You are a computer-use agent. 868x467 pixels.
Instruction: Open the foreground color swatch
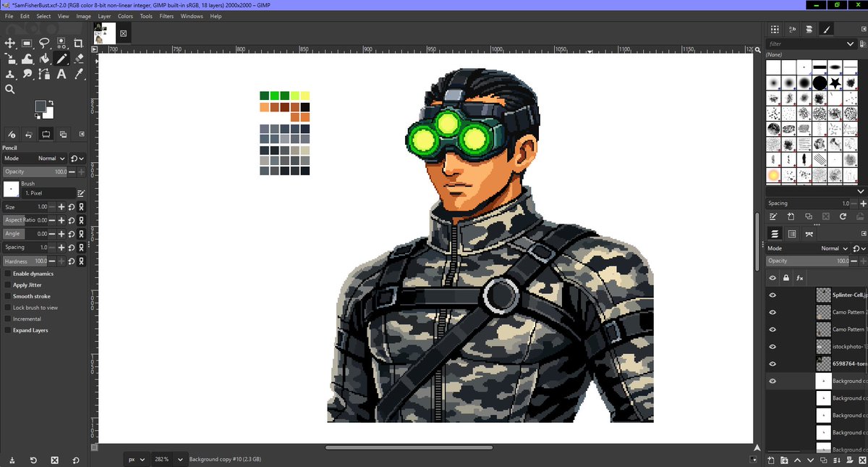click(41, 107)
